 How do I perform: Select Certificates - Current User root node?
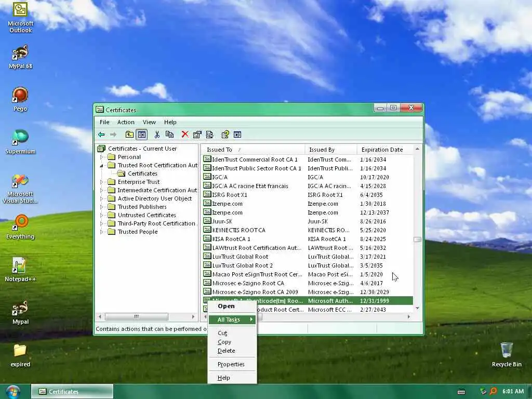click(x=142, y=149)
